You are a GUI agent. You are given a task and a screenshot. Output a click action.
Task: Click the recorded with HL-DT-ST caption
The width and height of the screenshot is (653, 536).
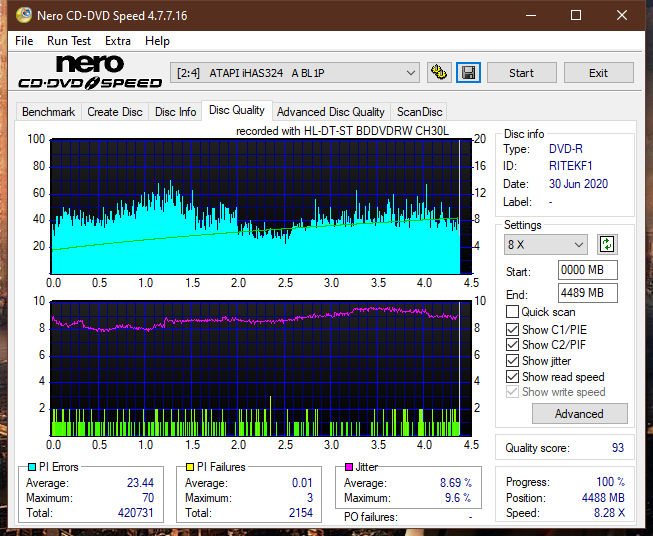pyautogui.click(x=342, y=131)
